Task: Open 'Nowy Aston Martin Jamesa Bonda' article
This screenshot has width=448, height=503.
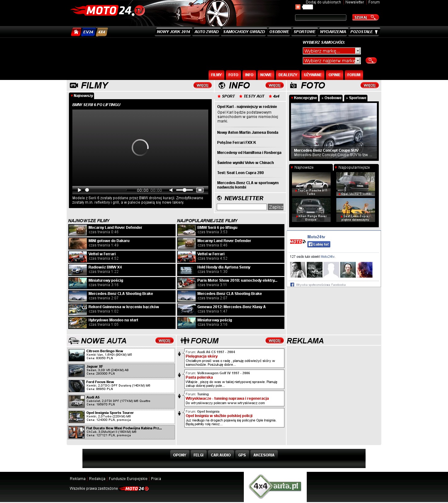Action: 248,133
